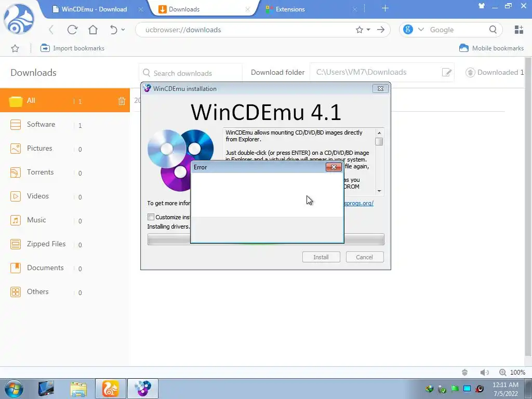Viewport: 532px width, 399px height.
Task: Select the Downloads tab
Action: coord(204,9)
